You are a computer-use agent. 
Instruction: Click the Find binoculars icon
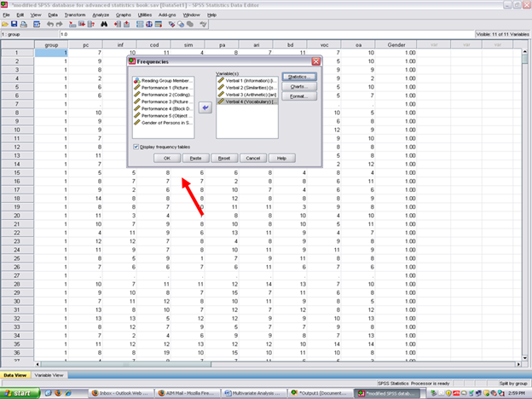pos(102,24)
